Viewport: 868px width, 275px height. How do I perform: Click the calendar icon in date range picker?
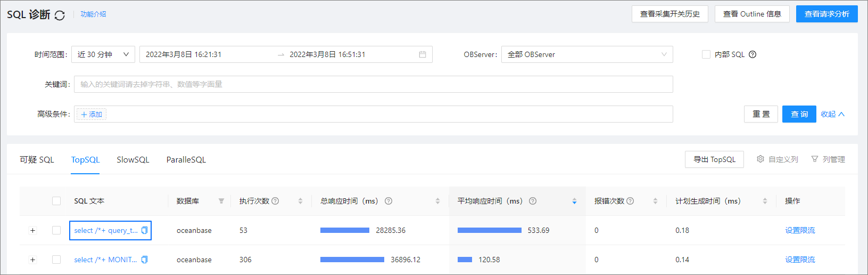(x=423, y=54)
